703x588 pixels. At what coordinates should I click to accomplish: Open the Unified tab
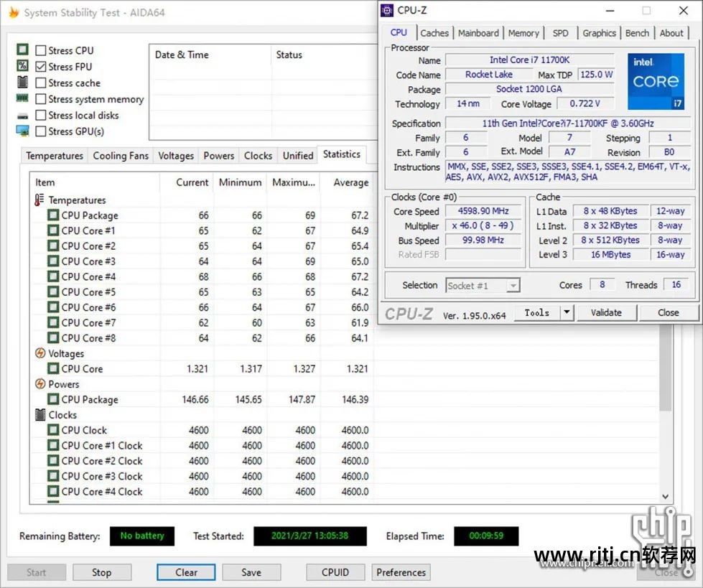[298, 156]
